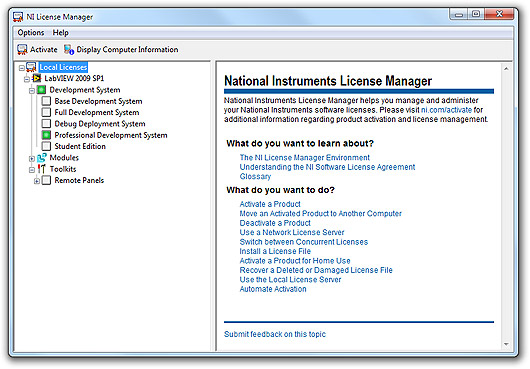The image size is (530, 369).
Task: Click the green Development System status box
Action: [41, 90]
